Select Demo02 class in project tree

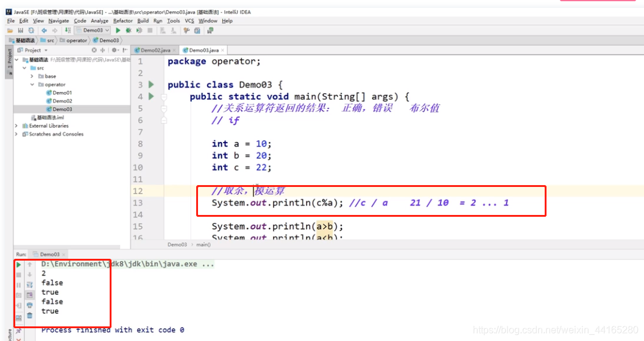pyautogui.click(x=58, y=101)
